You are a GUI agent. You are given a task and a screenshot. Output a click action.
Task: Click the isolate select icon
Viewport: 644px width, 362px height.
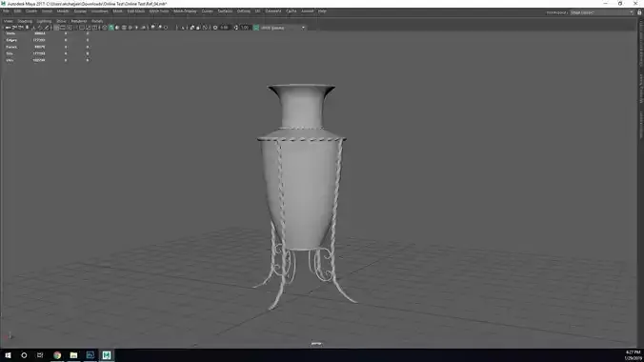[183, 28]
